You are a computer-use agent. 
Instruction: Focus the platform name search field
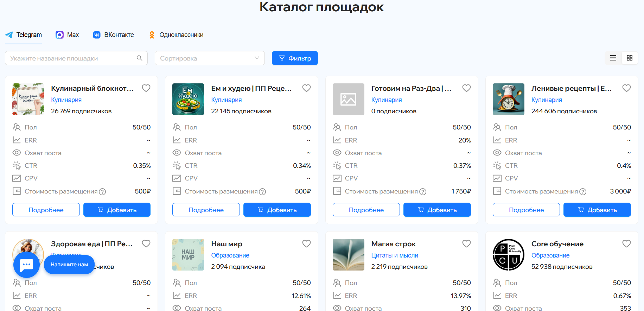[76, 58]
